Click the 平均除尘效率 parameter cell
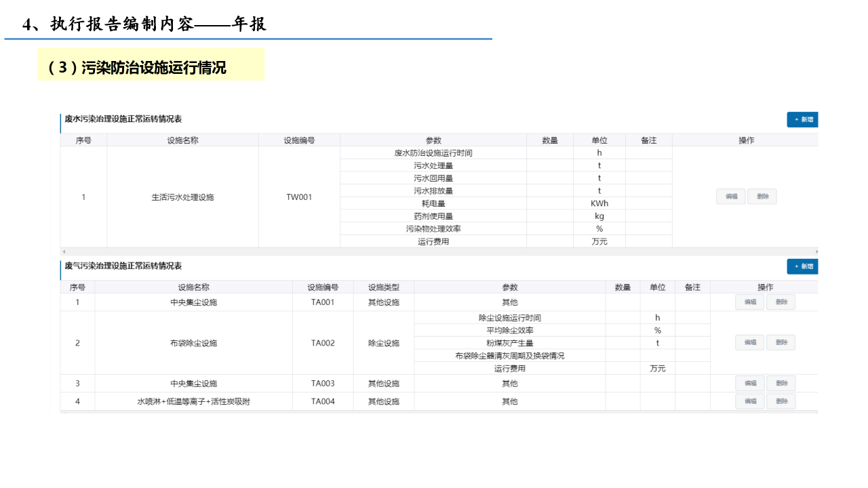Viewport: 868px width, 488px height. [509, 331]
